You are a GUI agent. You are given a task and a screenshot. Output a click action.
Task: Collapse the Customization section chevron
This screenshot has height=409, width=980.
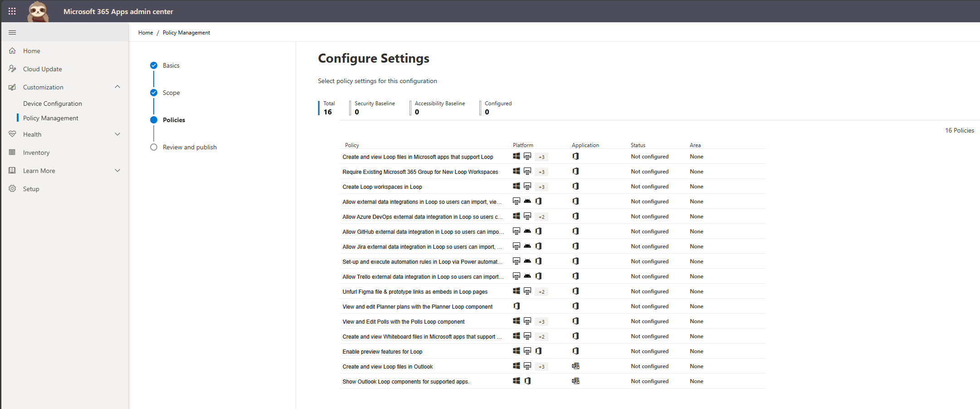pyautogui.click(x=117, y=87)
